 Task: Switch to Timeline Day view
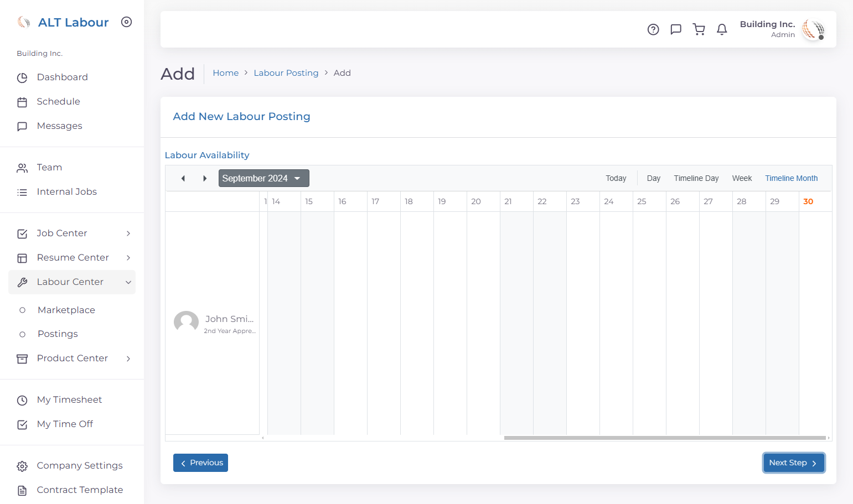pyautogui.click(x=696, y=178)
